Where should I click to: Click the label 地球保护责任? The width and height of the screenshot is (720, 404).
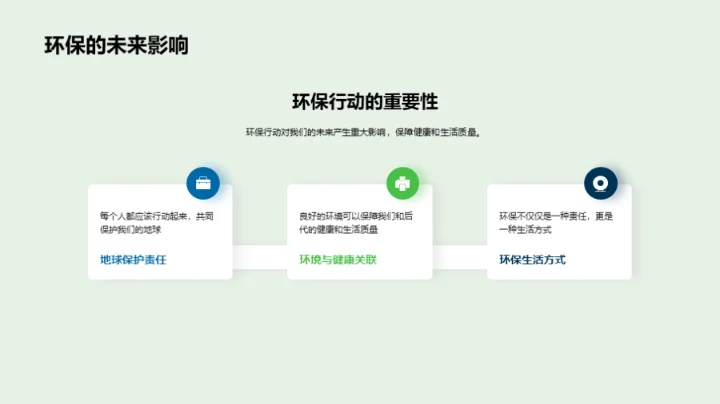pos(133,260)
